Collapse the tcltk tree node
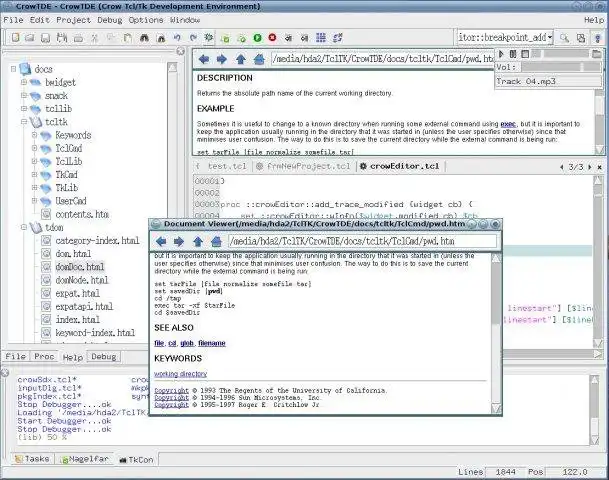The image size is (609, 480). [x=24, y=122]
